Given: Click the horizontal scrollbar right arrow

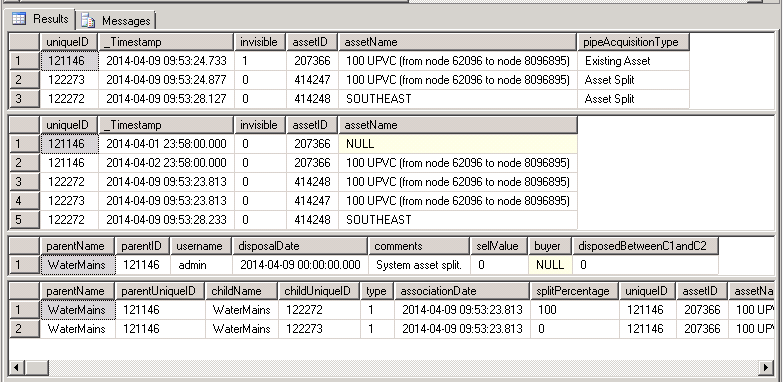Looking at the screenshot, I should (x=766, y=368).
